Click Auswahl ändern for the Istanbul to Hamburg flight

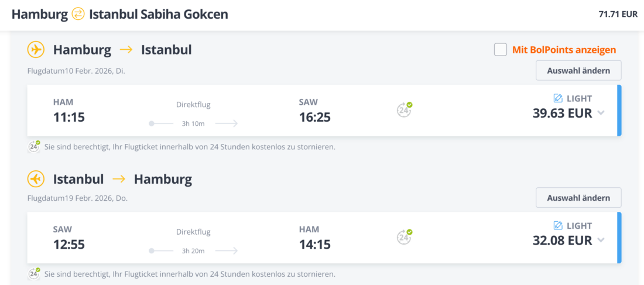(x=578, y=198)
